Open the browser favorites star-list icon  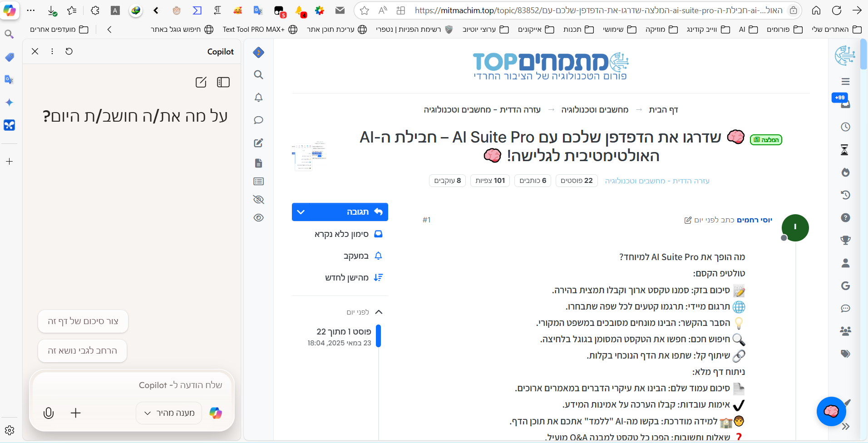[x=72, y=10]
